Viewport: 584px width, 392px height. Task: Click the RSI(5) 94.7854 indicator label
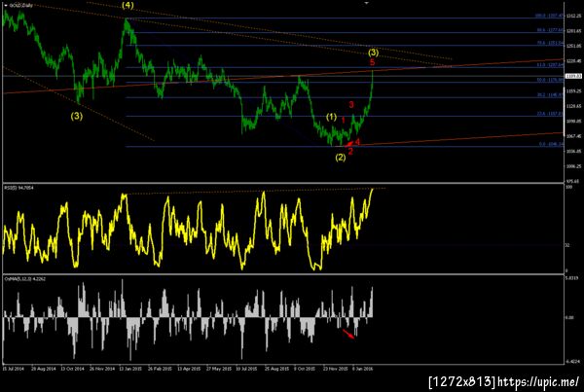click(x=19, y=188)
